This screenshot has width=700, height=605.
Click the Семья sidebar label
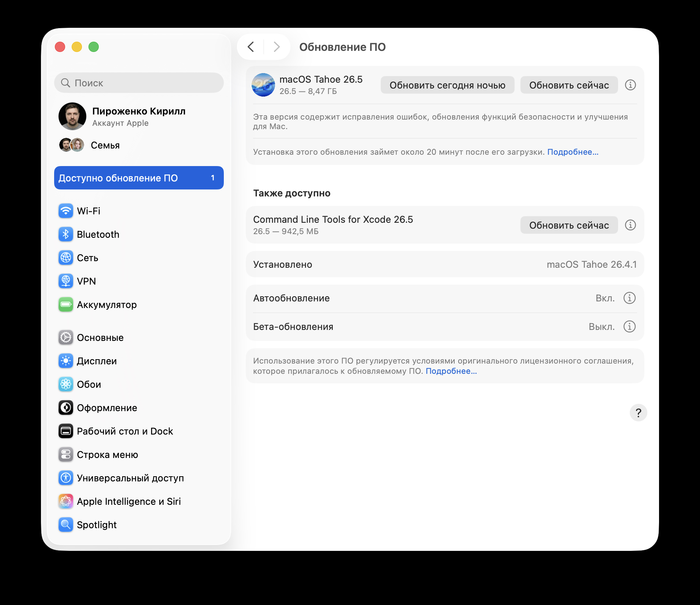tap(105, 145)
